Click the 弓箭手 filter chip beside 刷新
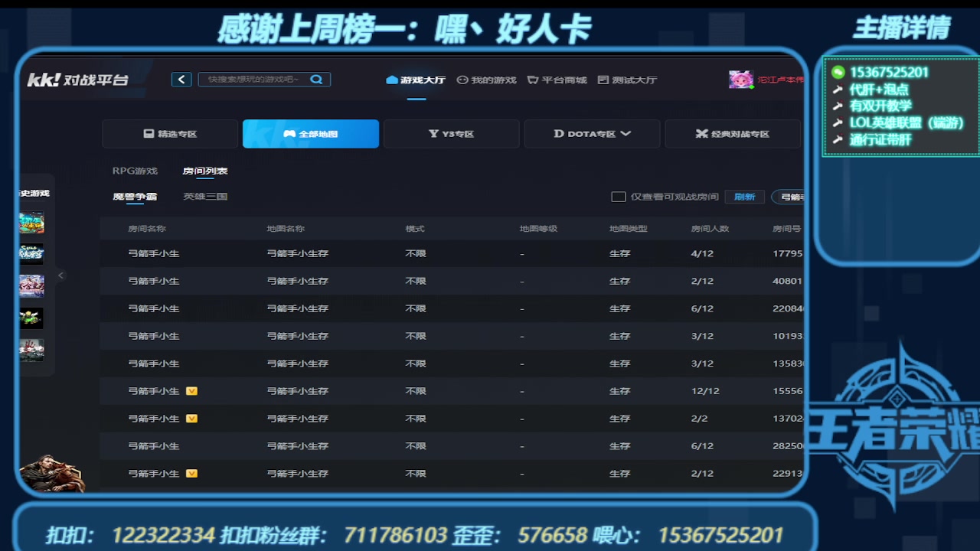The image size is (980, 551). 789,197
